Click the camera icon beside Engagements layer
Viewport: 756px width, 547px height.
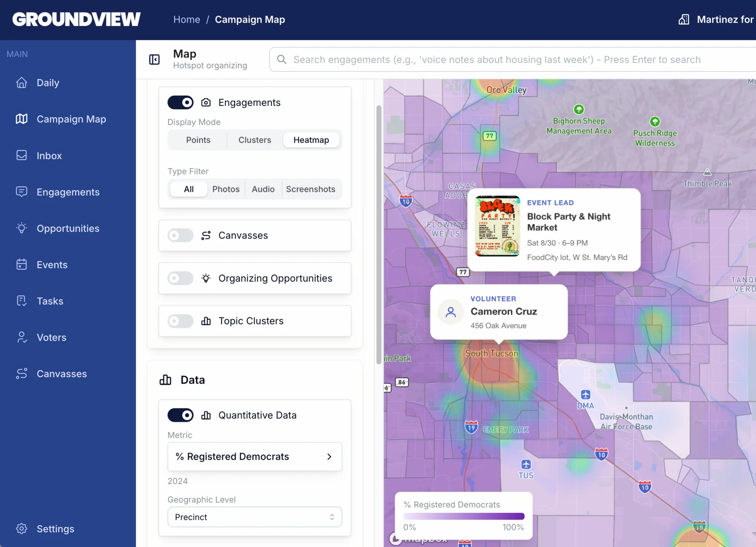coord(206,103)
